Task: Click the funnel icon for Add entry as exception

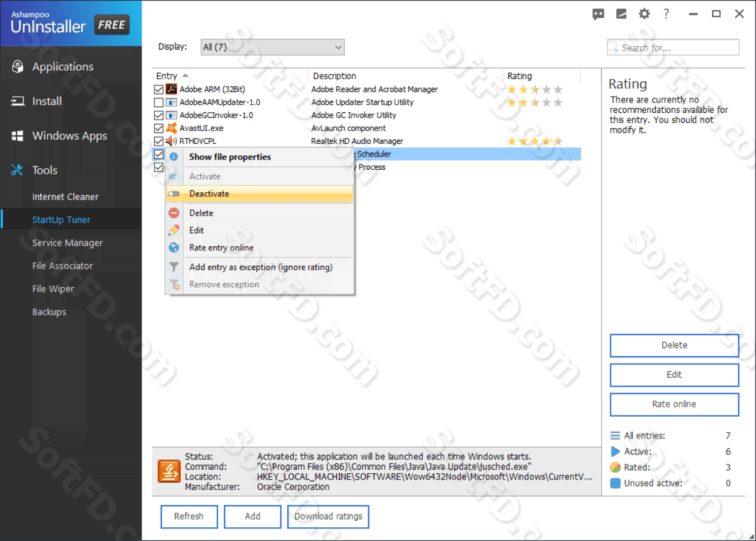Action: (174, 267)
